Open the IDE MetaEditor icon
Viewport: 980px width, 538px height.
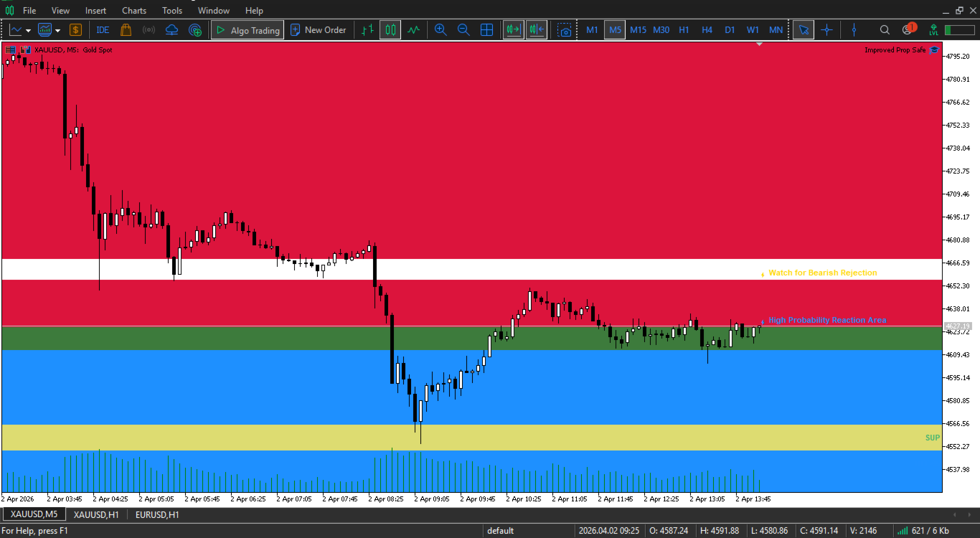click(x=103, y=30)
